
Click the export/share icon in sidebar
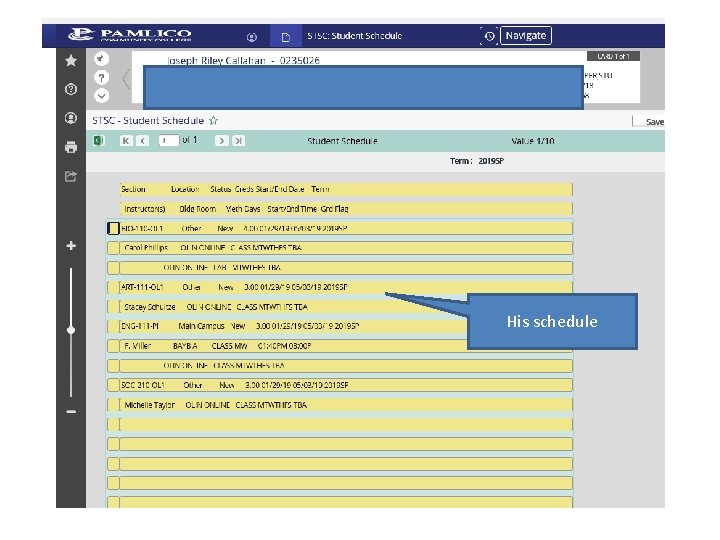71,176
